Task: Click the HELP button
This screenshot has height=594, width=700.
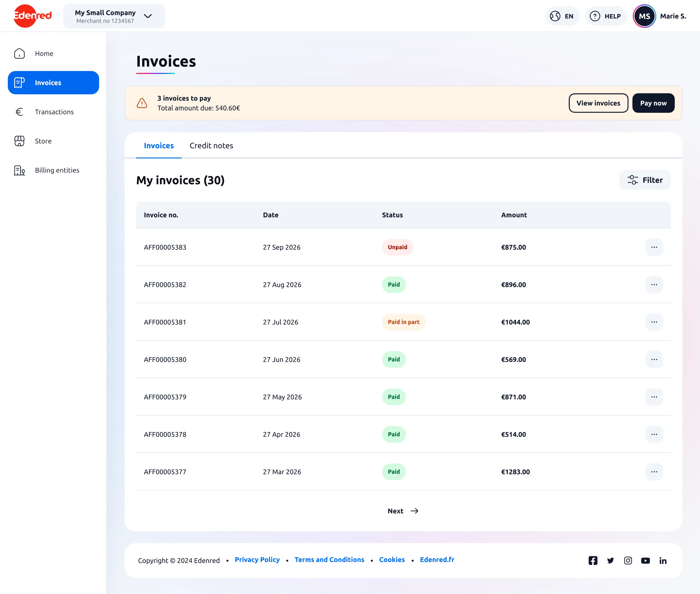Action: [606, 16]
